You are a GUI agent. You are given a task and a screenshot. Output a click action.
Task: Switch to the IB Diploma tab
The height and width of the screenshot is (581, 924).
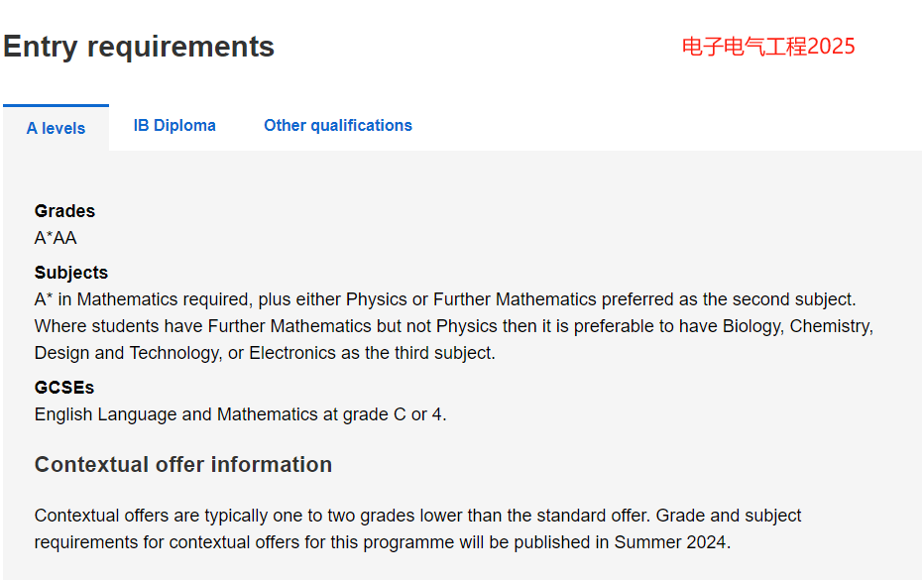point(174,126)
